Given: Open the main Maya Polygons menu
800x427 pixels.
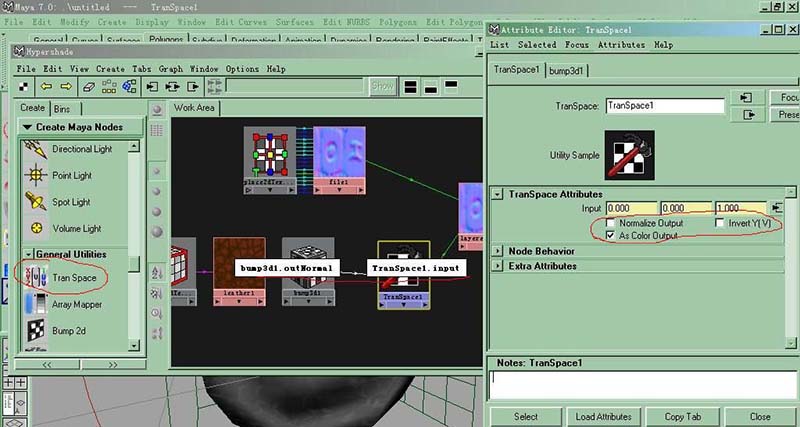Looking at the screenshot, I should point(397,22).
